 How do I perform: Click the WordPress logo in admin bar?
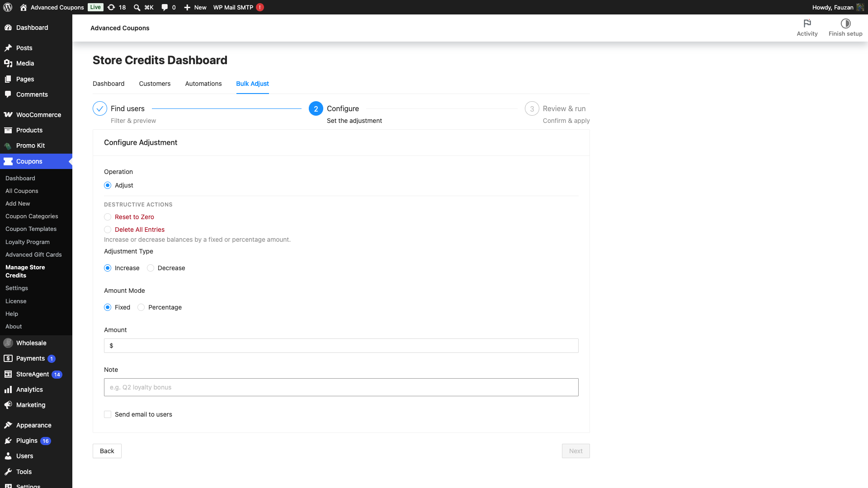(8, 7)
